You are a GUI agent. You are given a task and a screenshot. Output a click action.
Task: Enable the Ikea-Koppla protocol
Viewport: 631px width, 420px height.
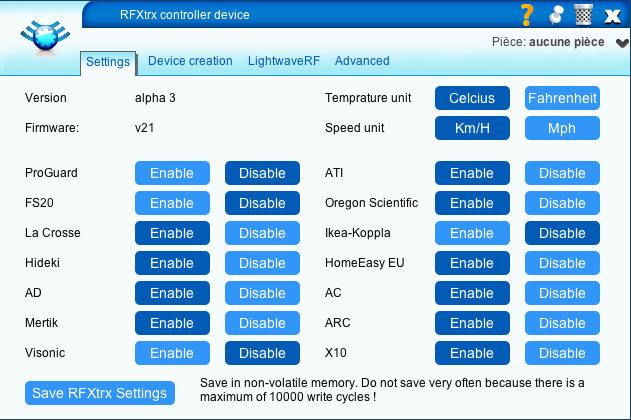point(472,233)
